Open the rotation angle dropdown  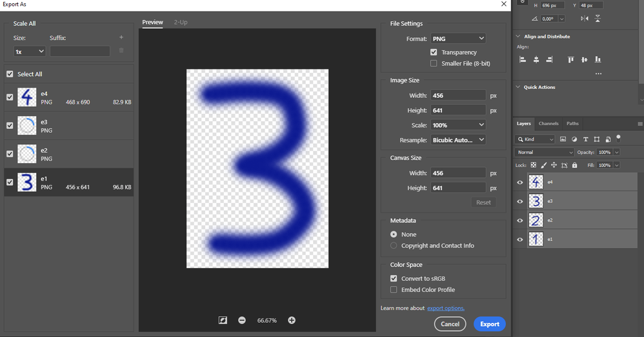click(x=561, y=19)
